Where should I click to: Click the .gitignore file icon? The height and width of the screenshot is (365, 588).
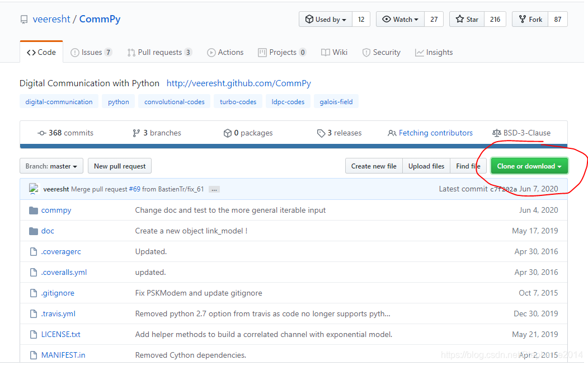click(x=34, y=293)
